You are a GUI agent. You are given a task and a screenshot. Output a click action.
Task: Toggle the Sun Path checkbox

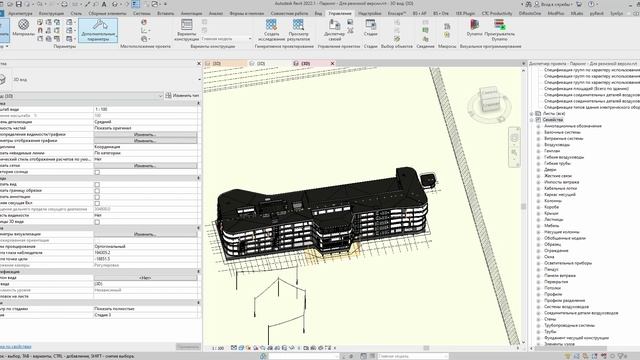pyautogui.click(x=97, y=172)
